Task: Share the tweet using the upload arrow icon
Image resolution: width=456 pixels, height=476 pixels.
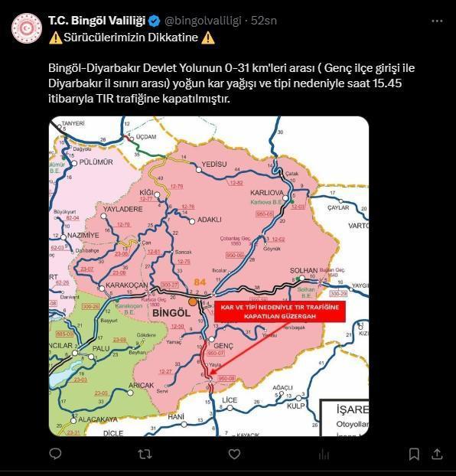Action: [437, 454]
